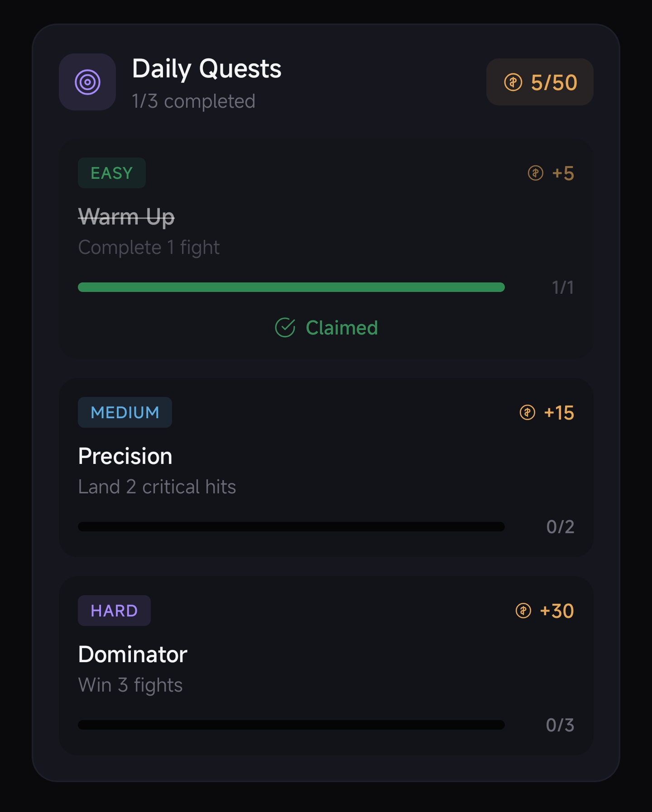Click the bullseye logo beside the header
Image resolution: width=652 pixels, height=812 pixels.
coord(87,82)
